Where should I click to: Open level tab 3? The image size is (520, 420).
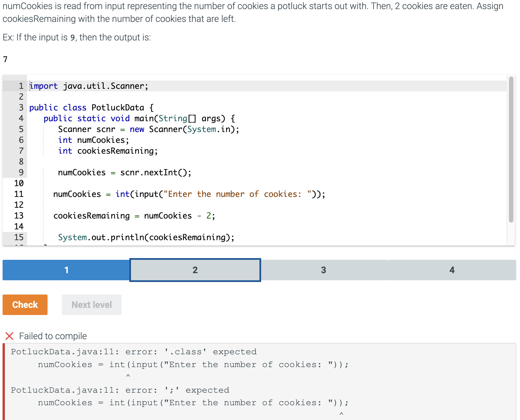324,270
